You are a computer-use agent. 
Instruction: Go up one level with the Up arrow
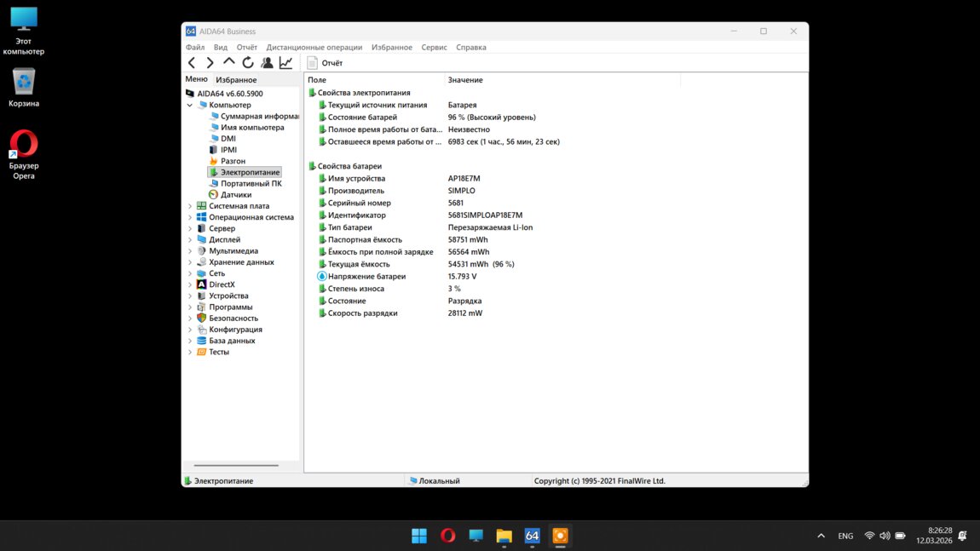click(229, 62)
